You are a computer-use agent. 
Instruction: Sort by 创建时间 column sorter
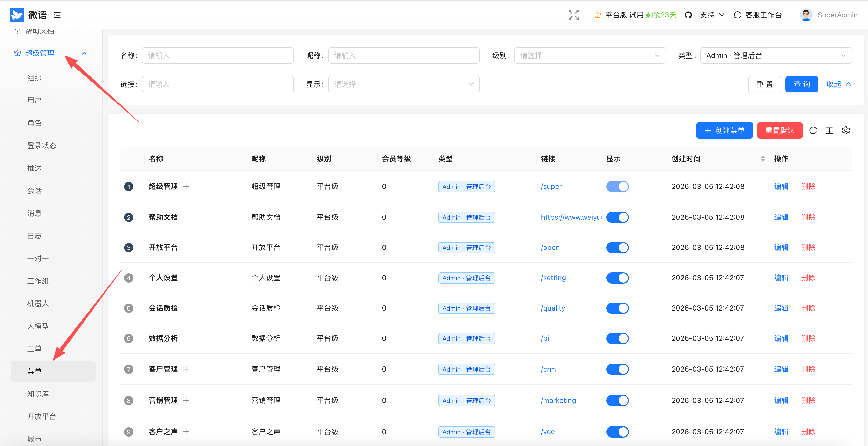[x=763, y=159]
